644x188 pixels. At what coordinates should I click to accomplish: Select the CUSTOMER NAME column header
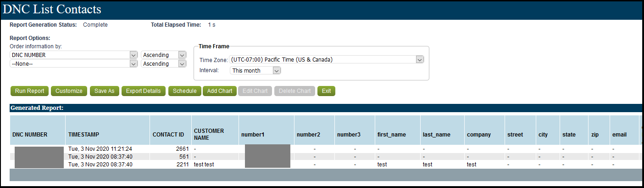click(209, 134)
